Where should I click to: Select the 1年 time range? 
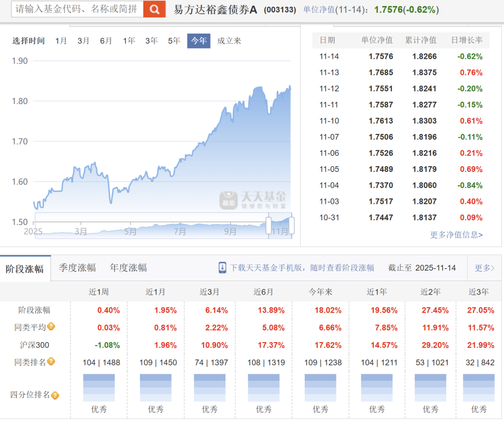click(x=129, y=41)
